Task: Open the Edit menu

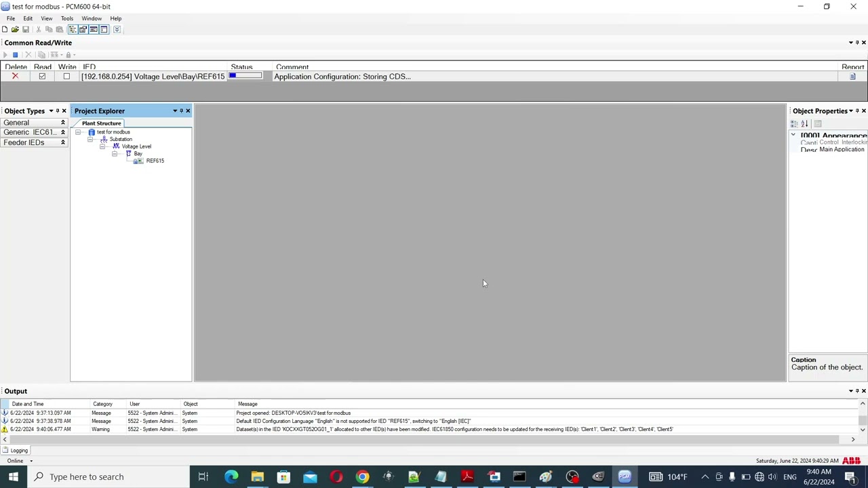Action: (x=28, y=18)
